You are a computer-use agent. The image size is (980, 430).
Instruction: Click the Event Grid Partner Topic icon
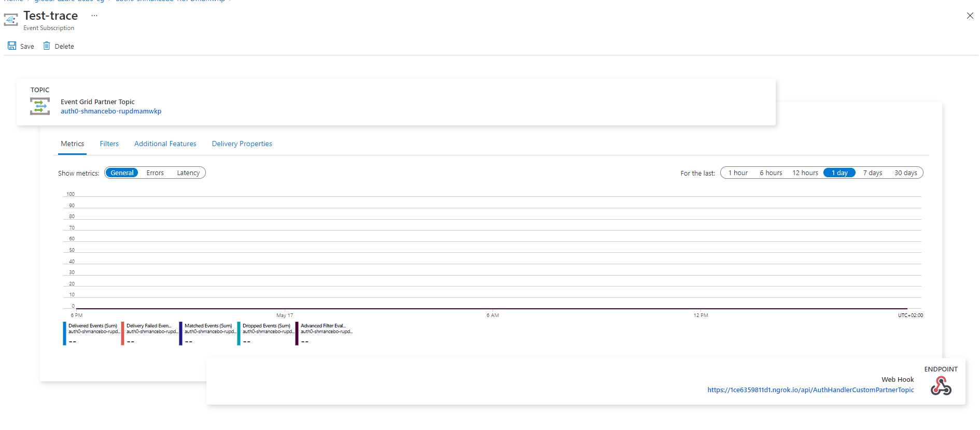point(40,106)
